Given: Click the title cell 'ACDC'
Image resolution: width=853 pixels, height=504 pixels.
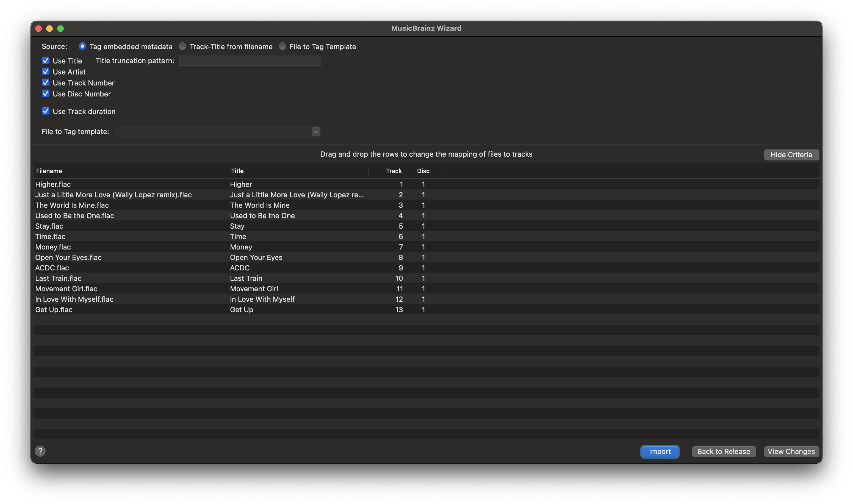Looking at the screenshot, I should coord(240,268).
